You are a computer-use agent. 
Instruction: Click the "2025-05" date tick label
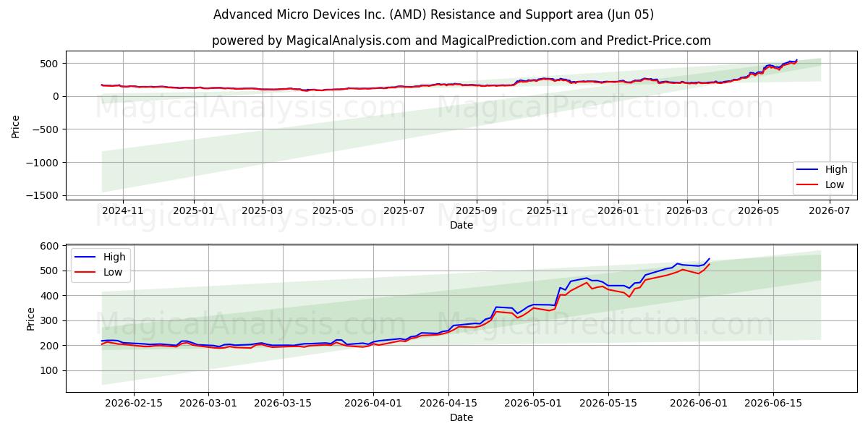pos(333,210)
